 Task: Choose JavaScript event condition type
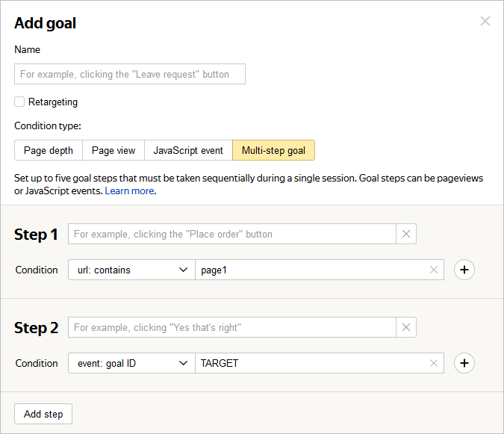coord(188,150)
